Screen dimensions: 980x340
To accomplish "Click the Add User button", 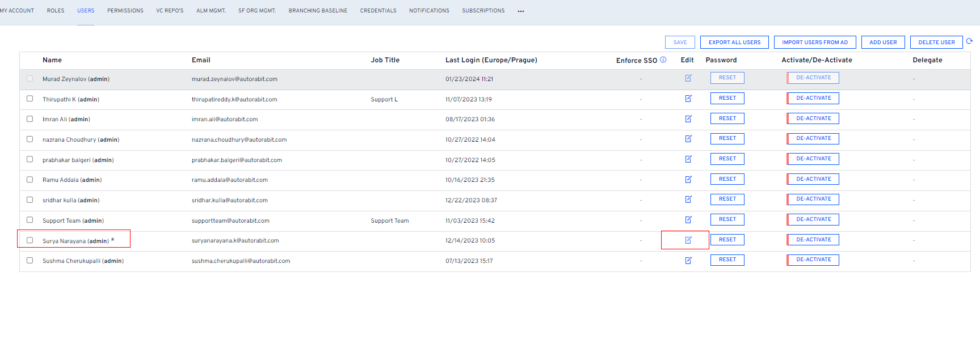I will tap(883, 42).
